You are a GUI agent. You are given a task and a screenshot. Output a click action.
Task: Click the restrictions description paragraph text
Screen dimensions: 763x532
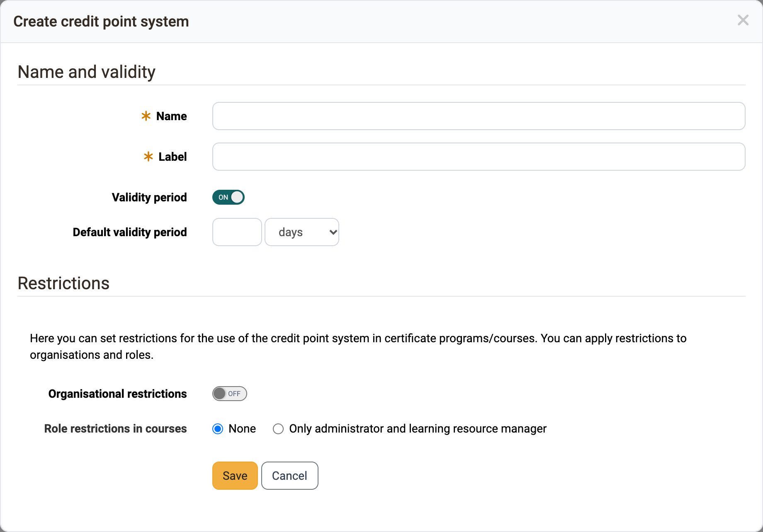click(358, 346)
